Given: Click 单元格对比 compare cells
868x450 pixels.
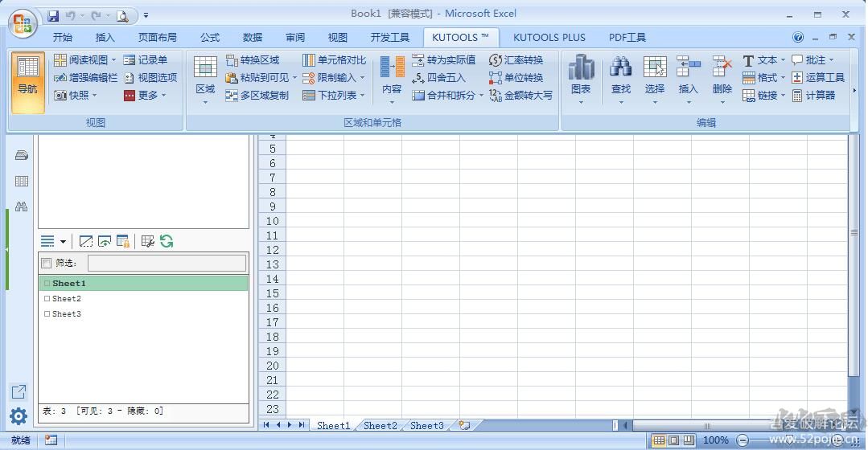Looking at the screenshot, I should 335,59.
